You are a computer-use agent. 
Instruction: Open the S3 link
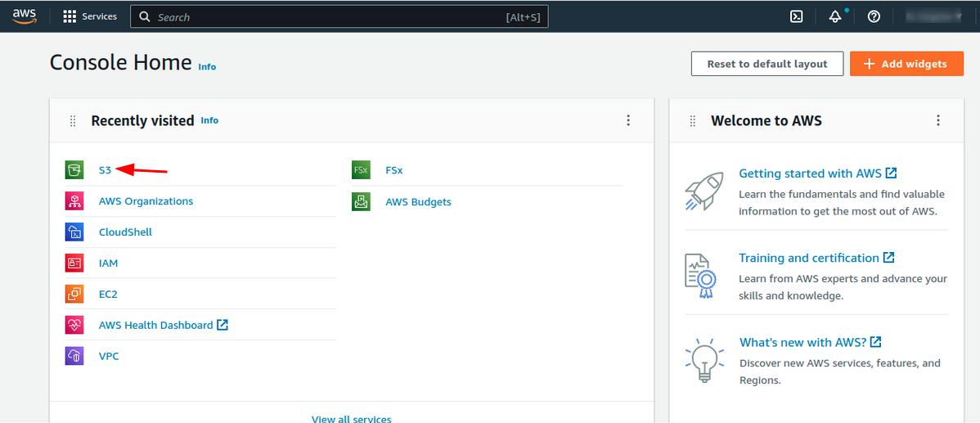105,170
